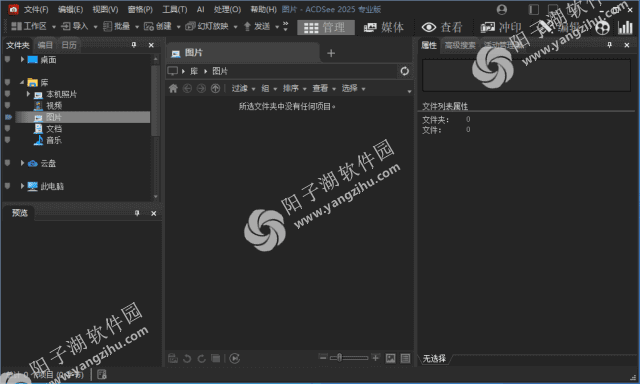Select the 视频 videos folder
Viewport: 640px width, 384px height.
tap(53, 106)
